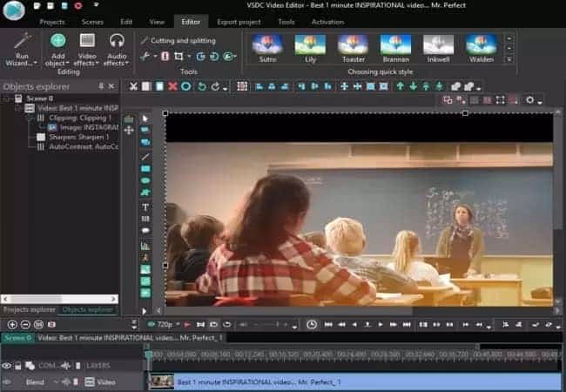The width and height of the screenshot is (566, 392).
Task: Select the chart tool icon
Action: click(x=145, y=247)
